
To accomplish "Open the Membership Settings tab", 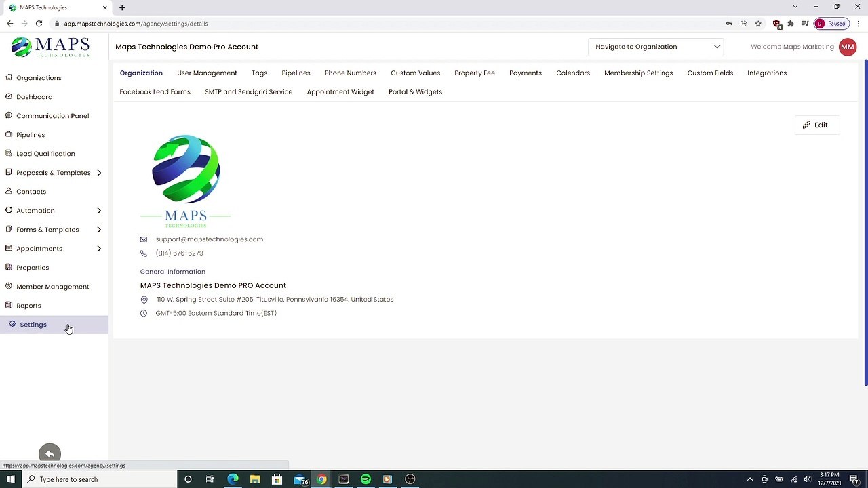I will tap(638, 73).
